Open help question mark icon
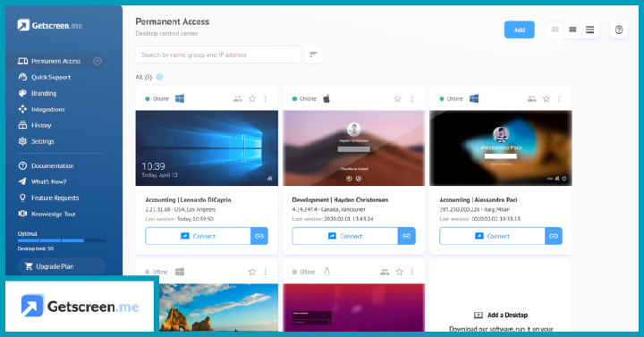The image size is (644, 337). (619, 29)
